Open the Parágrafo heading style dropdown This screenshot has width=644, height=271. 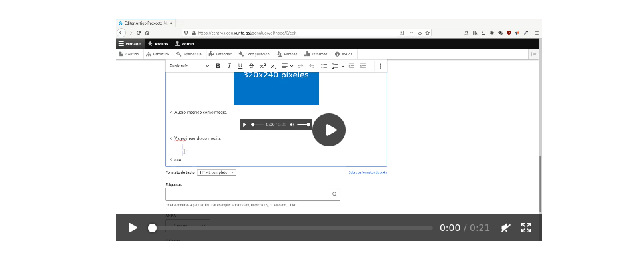[x=189, y=66]
